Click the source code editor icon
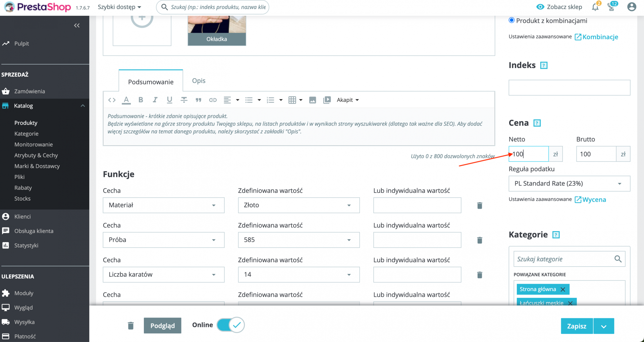This screenshot has width=644, height=342. point(112,100)
